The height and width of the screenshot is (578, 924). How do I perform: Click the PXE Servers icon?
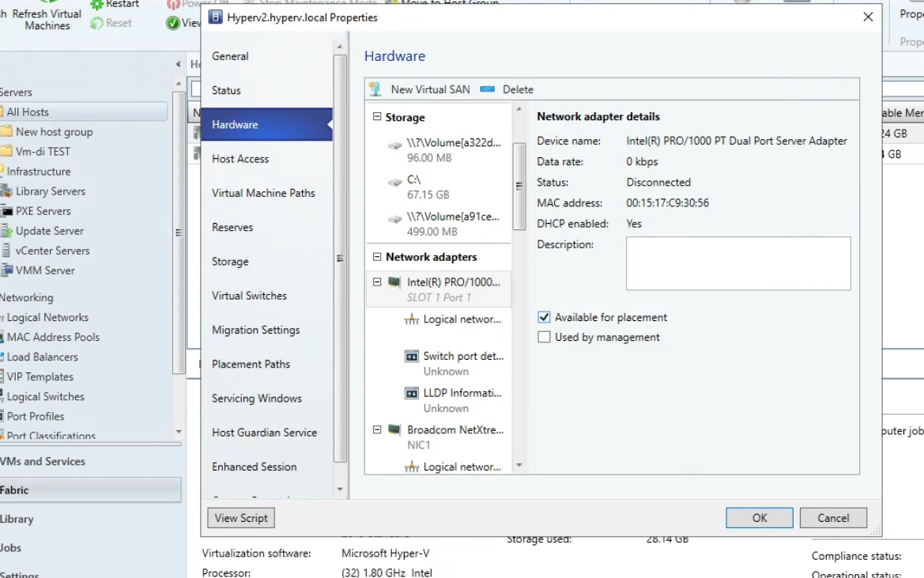point(6,211)
